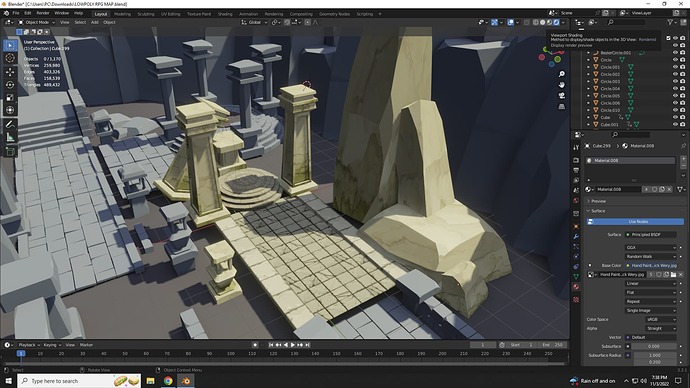
Task: Open the Render menu
Action: pyautogui.click(x=43, y=13)
